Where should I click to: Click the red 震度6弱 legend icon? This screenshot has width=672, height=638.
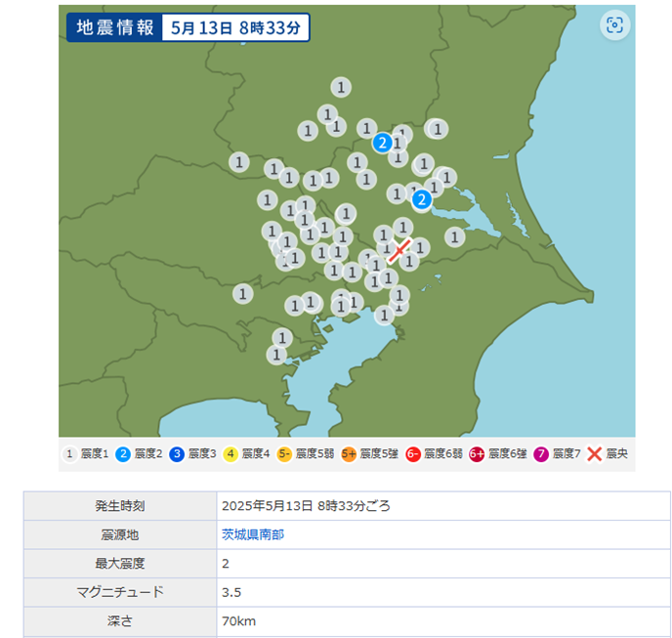tap(412, 453)
